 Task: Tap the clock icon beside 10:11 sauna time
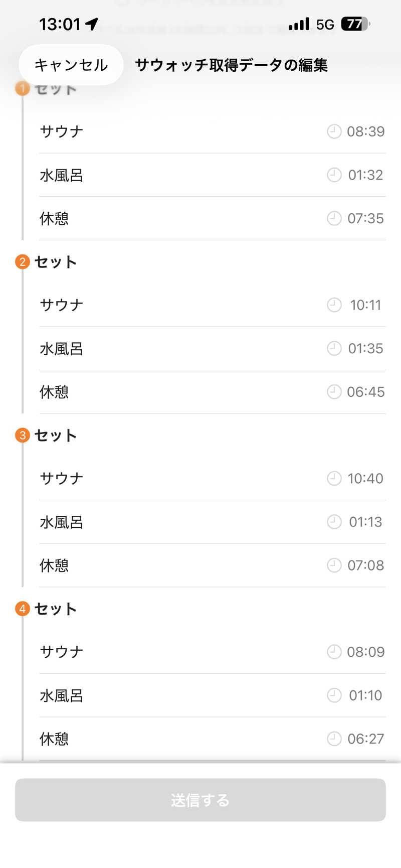click(334, 305)
